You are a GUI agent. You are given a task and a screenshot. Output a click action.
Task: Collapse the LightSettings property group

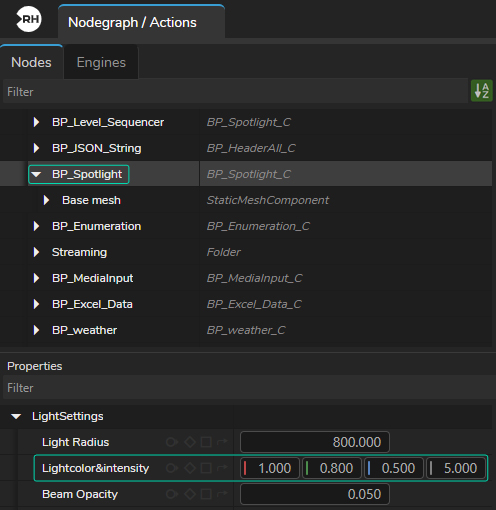tap(16, 416)
